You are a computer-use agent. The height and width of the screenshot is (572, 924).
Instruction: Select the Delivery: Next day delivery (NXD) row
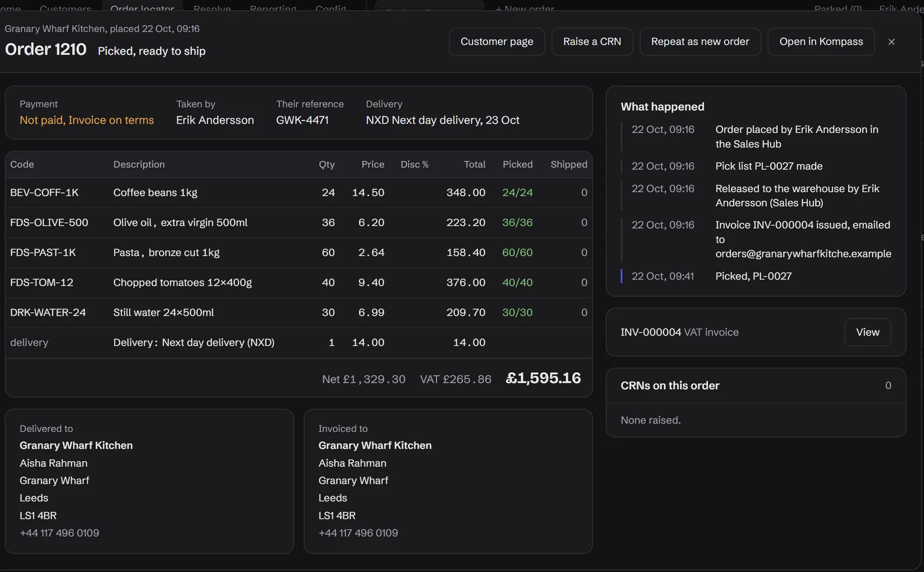point(299,342)
